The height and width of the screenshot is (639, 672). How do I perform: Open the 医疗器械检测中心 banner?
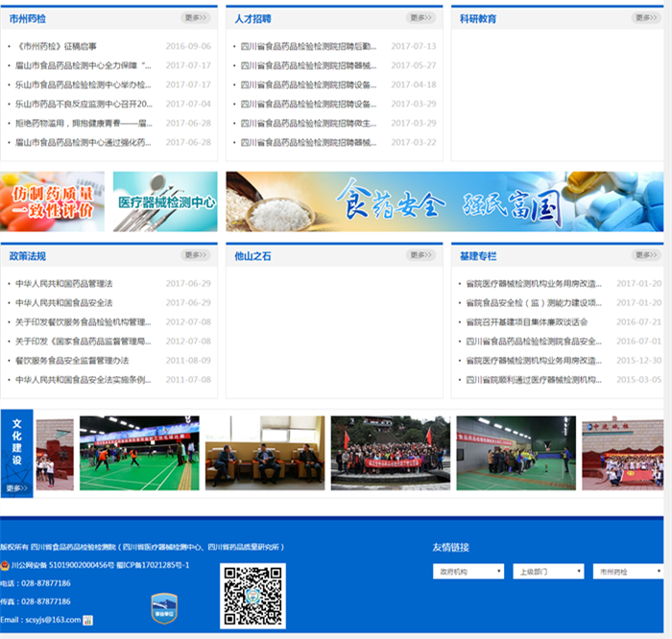pos(165,201)
